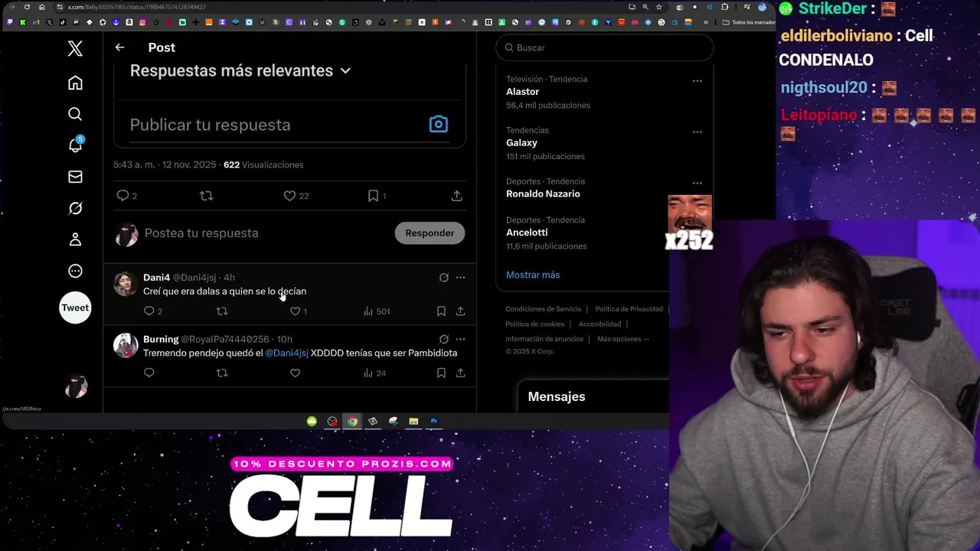
Task: Open More options circle in sidebar
Action: point(75,271)
